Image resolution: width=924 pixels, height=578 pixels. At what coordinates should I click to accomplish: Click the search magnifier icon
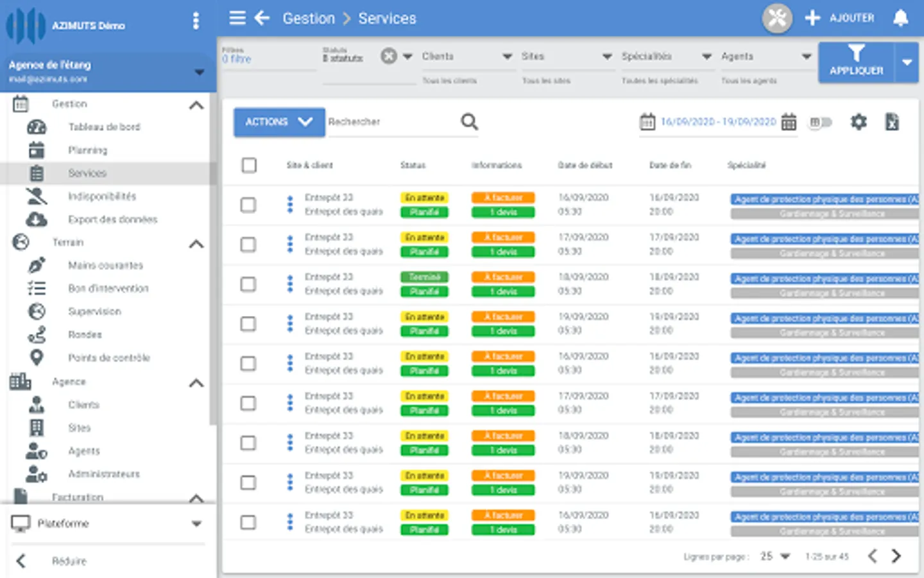(x=470, y=121)
